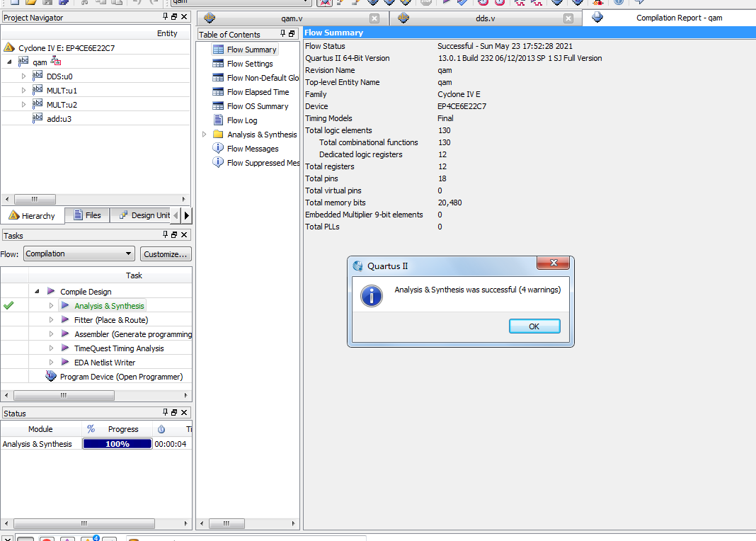Image resolution: width=756 pixels, height=541 pixels.
Task: Select the add:u3 entity
Action: (59, 119)
